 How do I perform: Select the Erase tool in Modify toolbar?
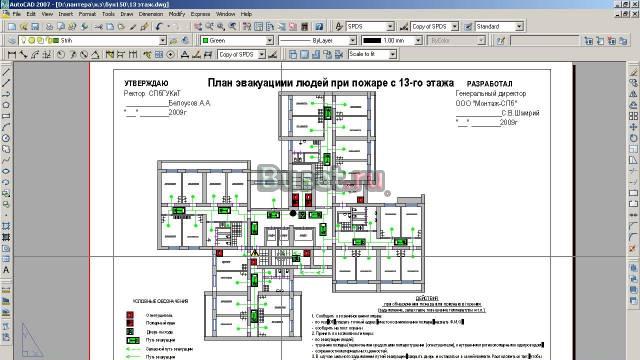point(633,72)
